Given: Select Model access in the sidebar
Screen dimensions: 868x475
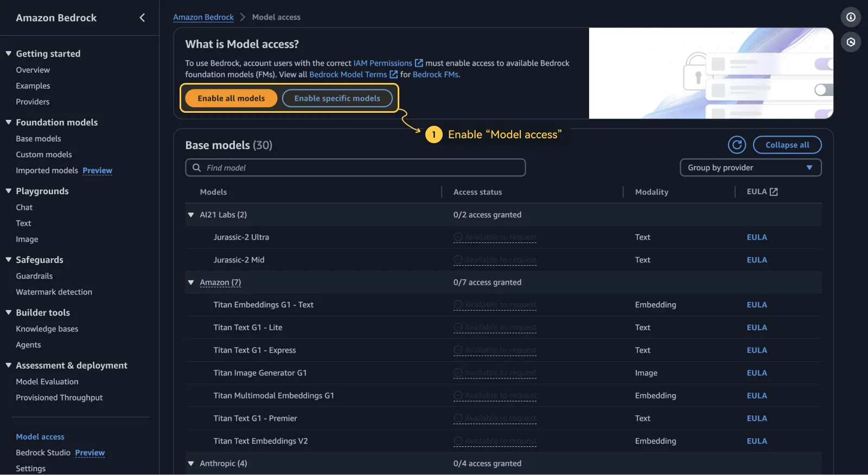Looking at the screenshot, I should coord(40,437).
